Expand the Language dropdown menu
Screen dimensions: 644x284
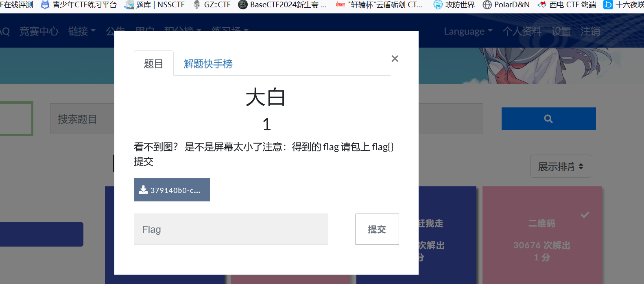tap(468, 31)
